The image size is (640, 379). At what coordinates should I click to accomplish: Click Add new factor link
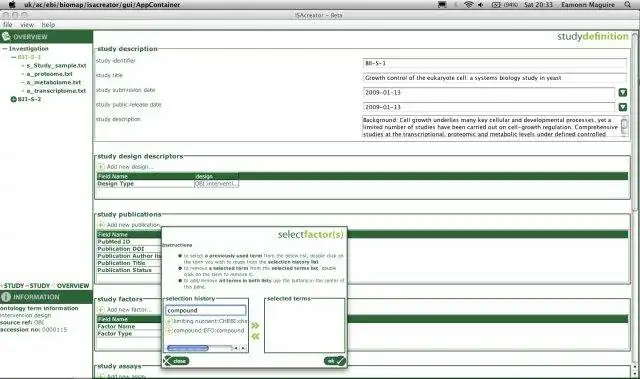click(x=129, y=310)
